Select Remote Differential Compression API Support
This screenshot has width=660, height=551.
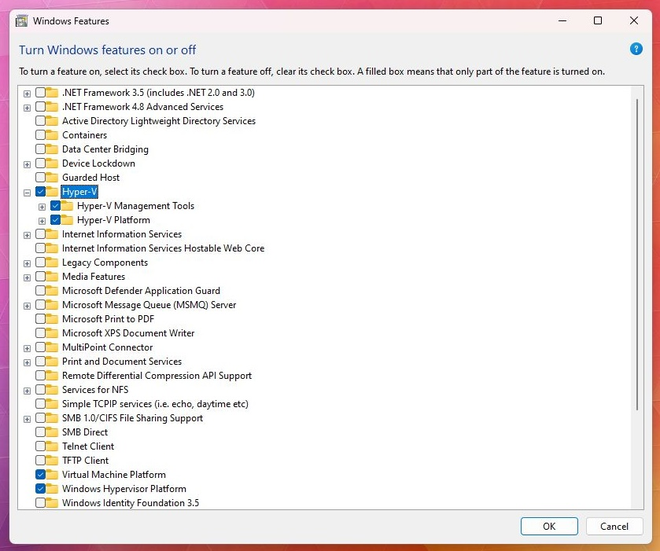(157, 375)
